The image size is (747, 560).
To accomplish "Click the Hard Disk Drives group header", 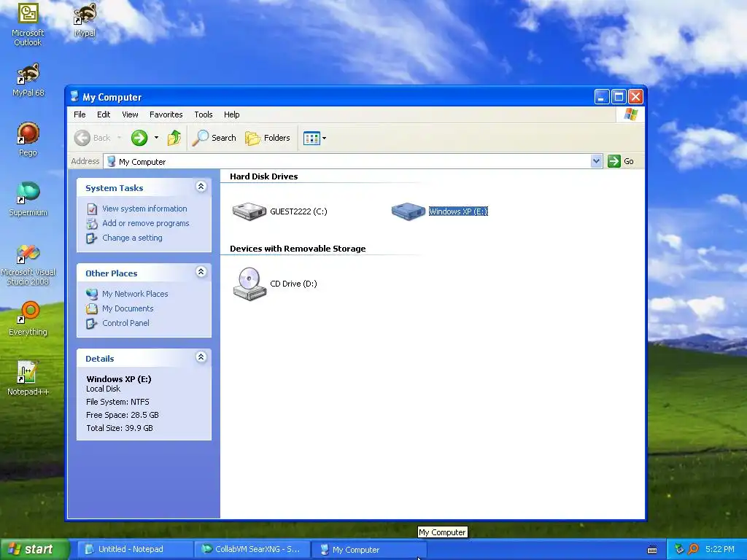I will [x=263, y=176].
